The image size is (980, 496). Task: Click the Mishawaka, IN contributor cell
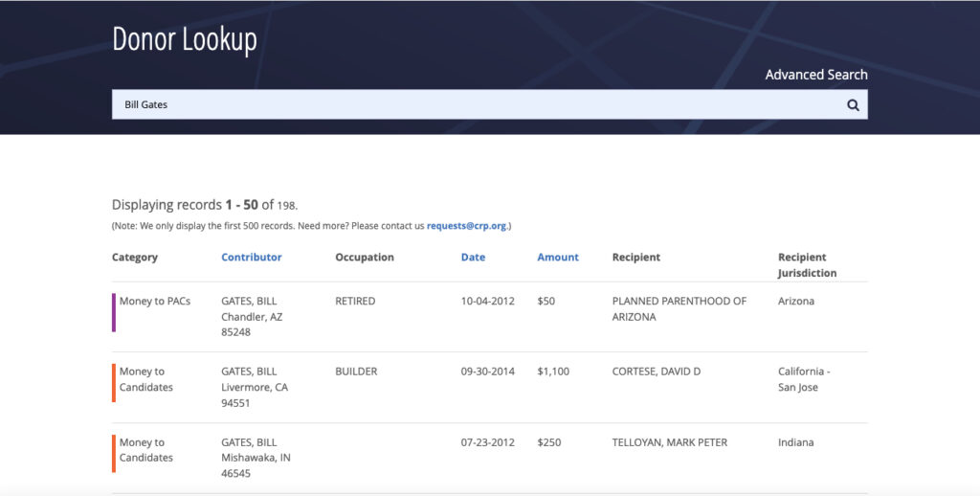point(256,458)
